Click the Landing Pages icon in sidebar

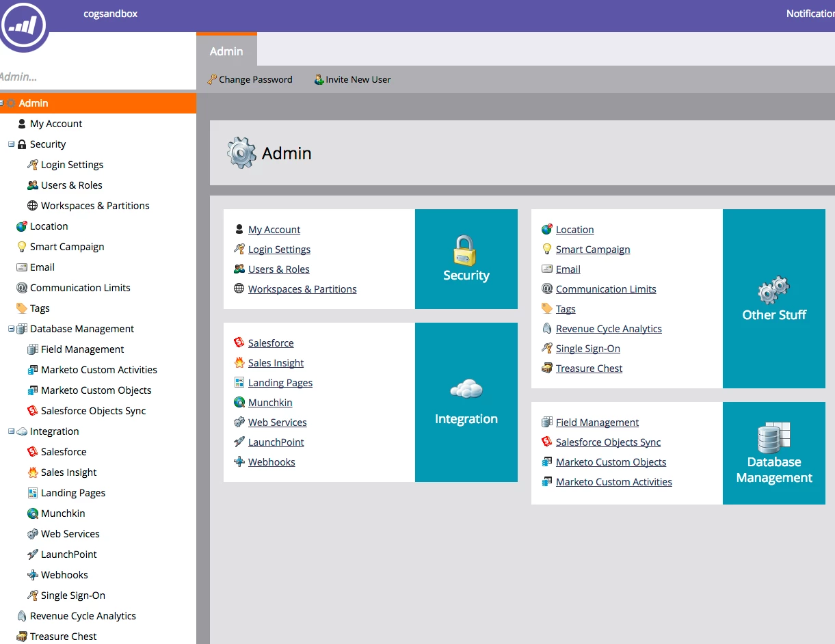click(33, 493)
